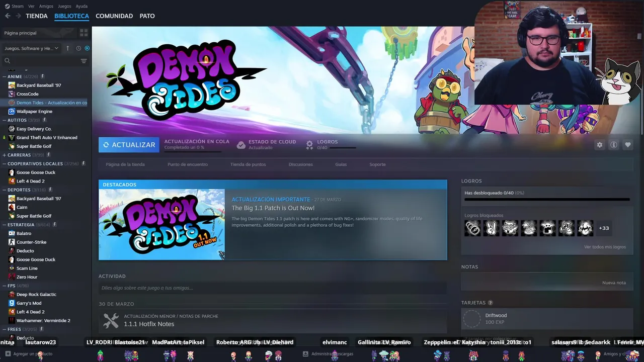
Task: Click lightning icon next to ESTRATEGIA collection
Action: pyautogui.click(x=54, y=225)
